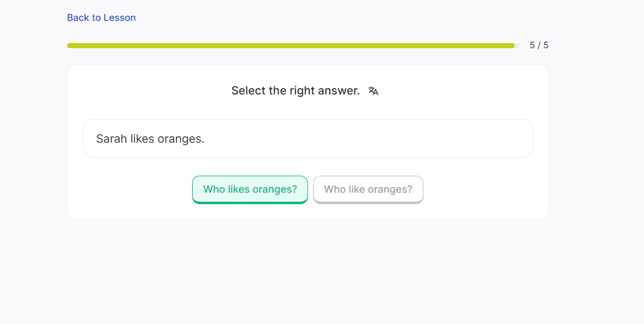Pick the "Who like oranges?" option
The height and width of the screenshot is (324, 644).
pyautogui.click(x=368, y=189)
